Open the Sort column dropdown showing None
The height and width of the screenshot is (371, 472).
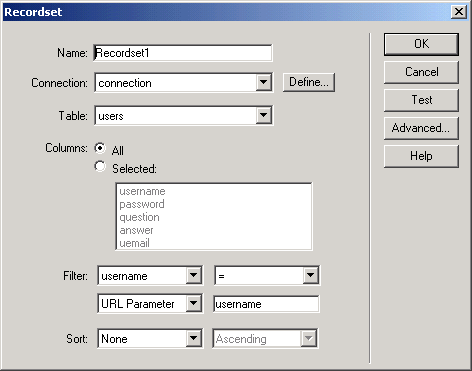[150, 339]
